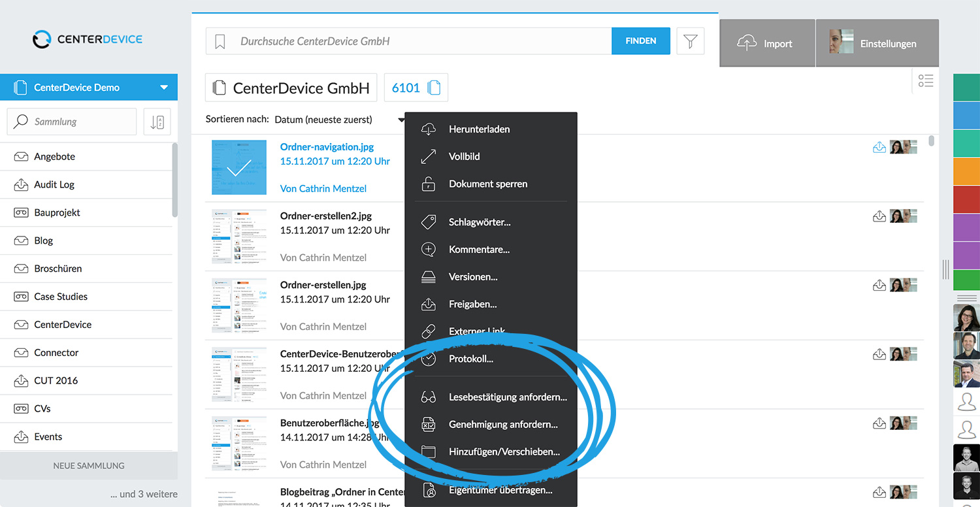The width and height of the screenshot is (980, 507).
Task: Open the CenterDevice collection
Action: coord(86,325)
